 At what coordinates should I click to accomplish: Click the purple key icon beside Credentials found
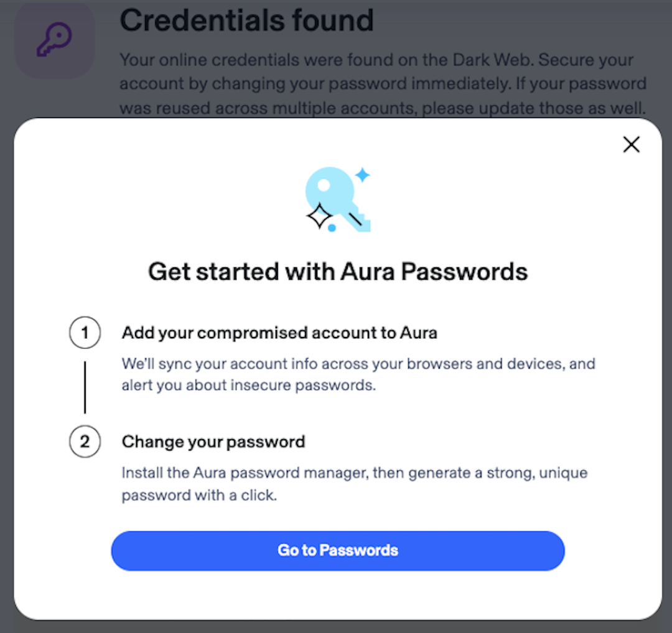pyautogui.click(x=54, y=39)
